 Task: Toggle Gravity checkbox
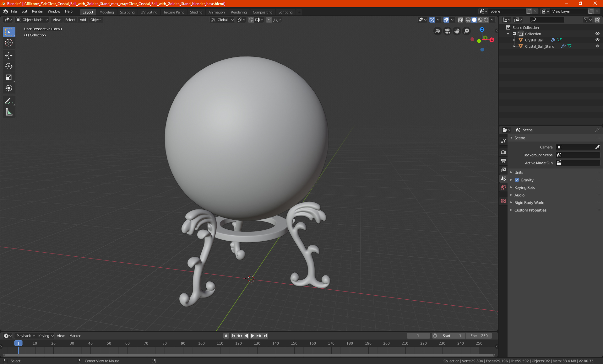point(517,180)
